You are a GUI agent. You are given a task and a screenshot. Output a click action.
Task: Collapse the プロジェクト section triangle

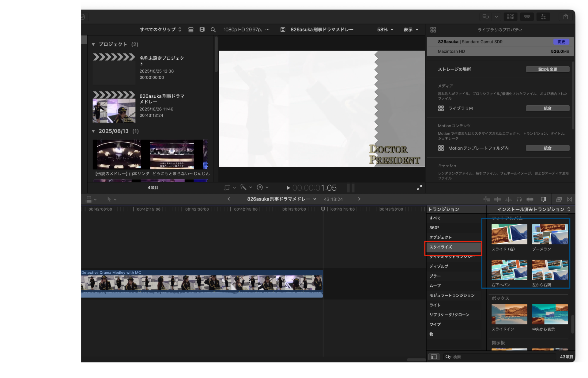pos(93,44)
